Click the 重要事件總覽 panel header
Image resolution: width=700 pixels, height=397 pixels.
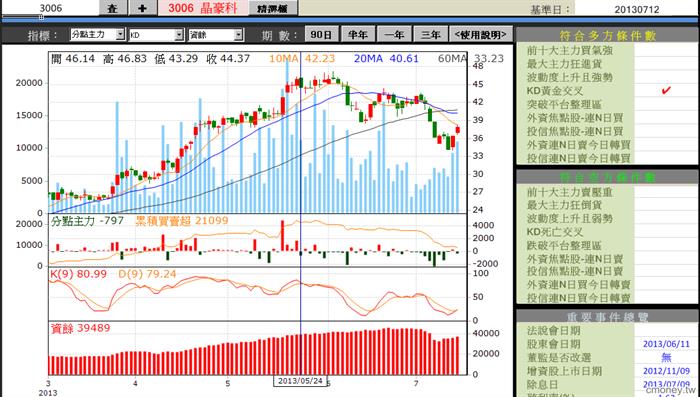(608, 317)
